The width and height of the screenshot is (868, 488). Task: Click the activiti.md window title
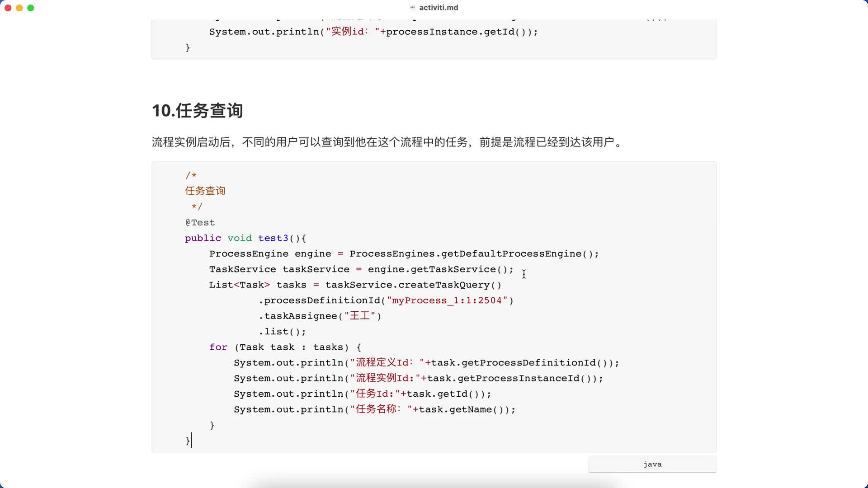(439, 7)
